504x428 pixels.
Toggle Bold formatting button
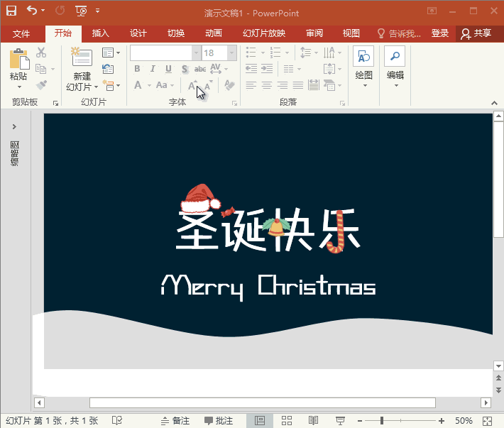coord(137,69)
